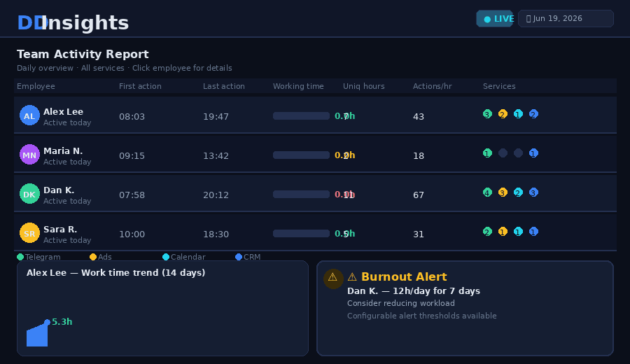Open Alex Lee's employee details by name
Image resolution: width=630 pixels, height=364 pixels.
63,112
